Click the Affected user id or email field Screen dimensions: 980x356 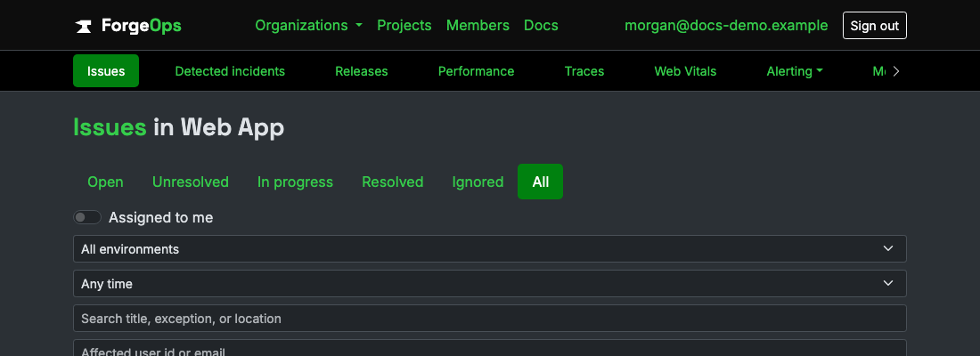click(489, 348)
